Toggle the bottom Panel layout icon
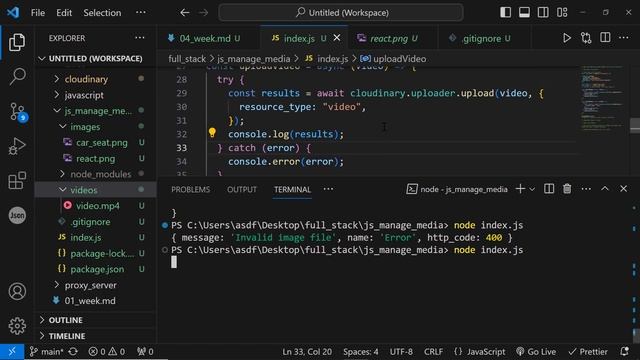 tap(524, 12)
